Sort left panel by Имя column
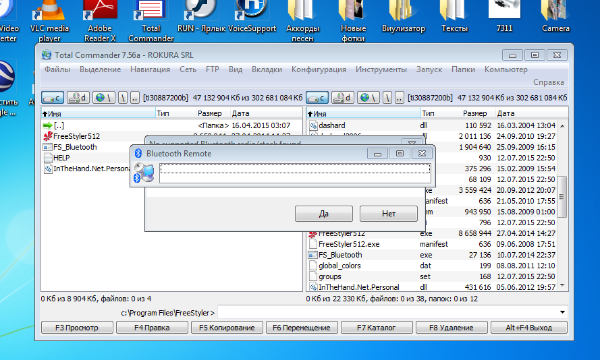 click(98, 113)
